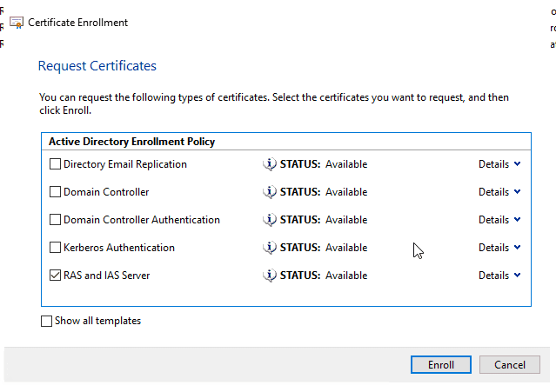Viewport: 556px width, 392px height.
Task: Click the status info icon for Directory Email Replication
Action: [270, 164]
